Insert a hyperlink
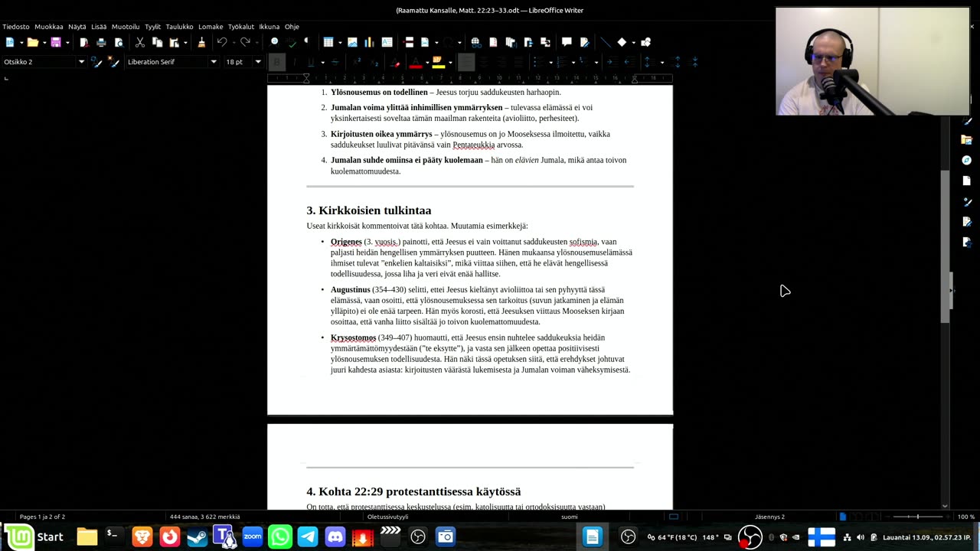This screenshot has width=980, height=551. [x=475, y=42]
